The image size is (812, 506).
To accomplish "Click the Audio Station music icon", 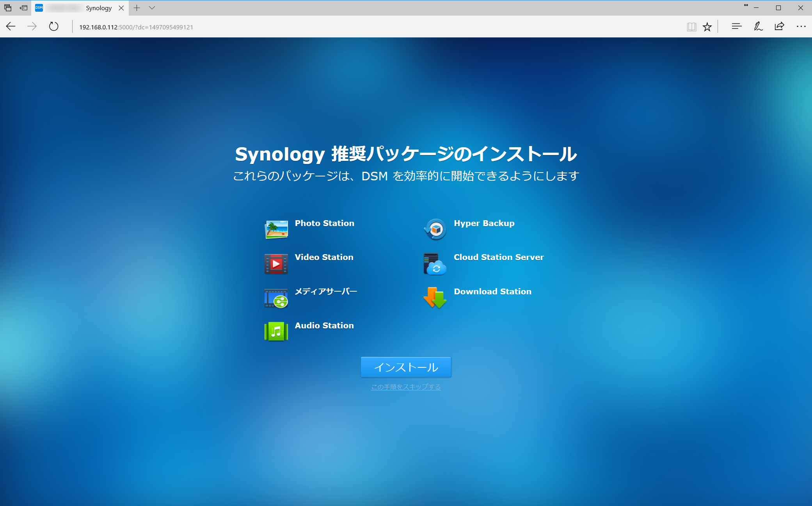I will click(276, 331).
